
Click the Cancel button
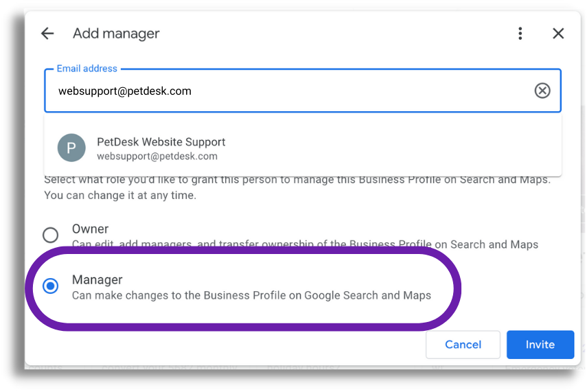coord(463,345)
